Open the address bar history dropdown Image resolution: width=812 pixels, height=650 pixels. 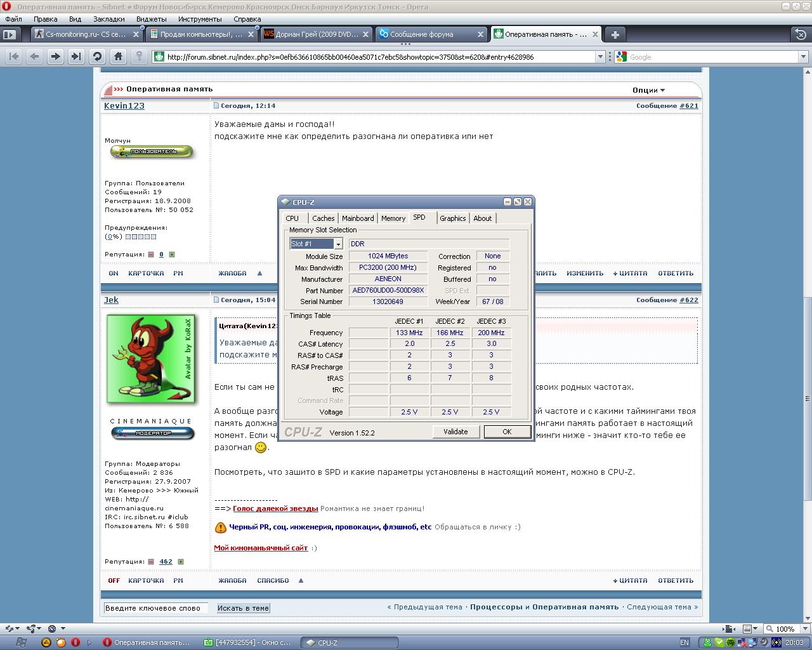pos(601,56)
